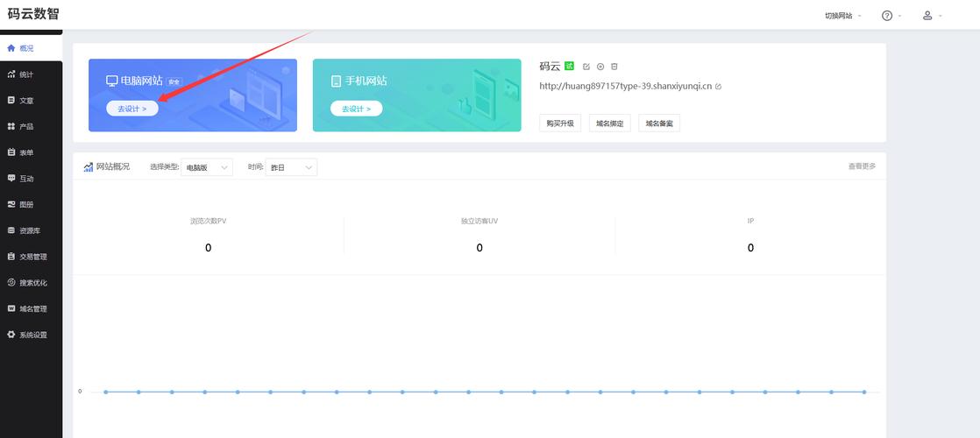Image resolution: width=980 pixels, height=438 pixels.
Task: Select 统计 in the sidebar menu
Action: coord(26,74)
